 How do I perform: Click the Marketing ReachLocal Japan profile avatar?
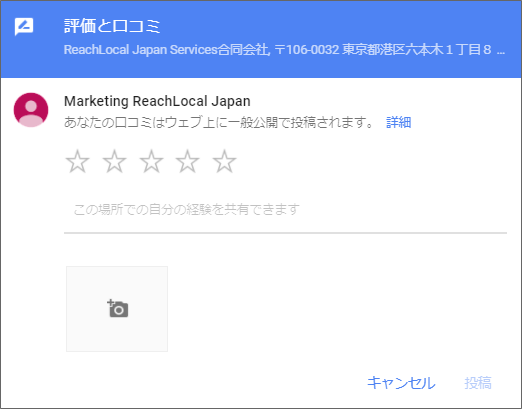(x=31, y=110)
